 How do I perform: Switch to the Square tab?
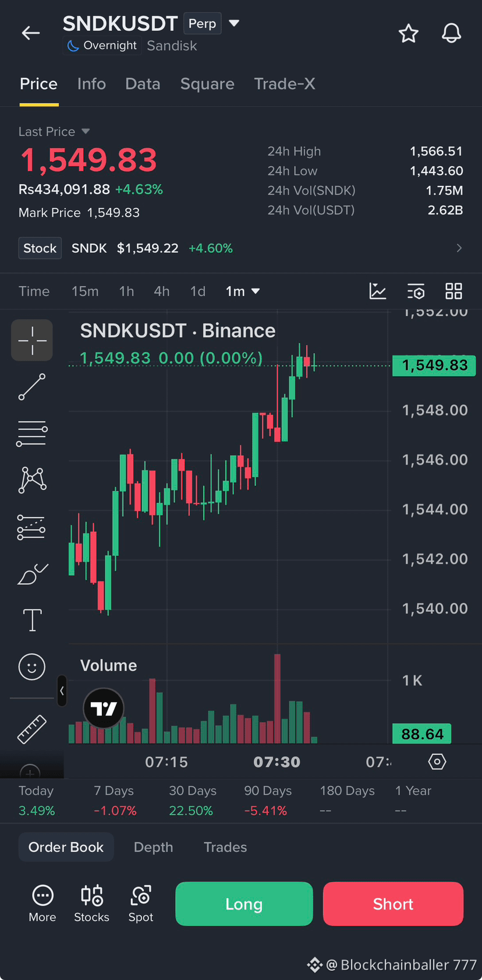click(x=207, y=84)
